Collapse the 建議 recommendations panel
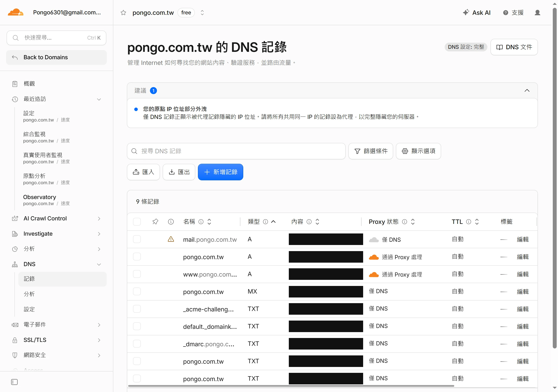The width and height of the screenshot is (558, 392). pos(527,91)
